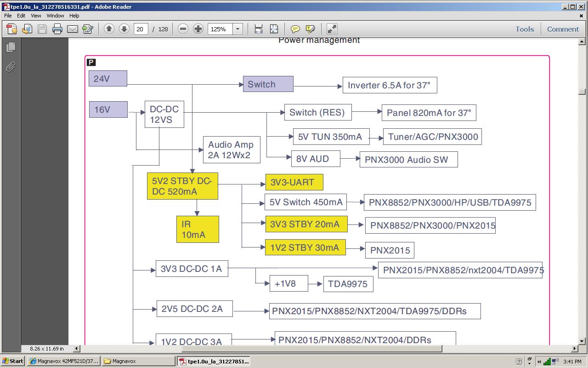Click the page number input field
The image size is (588, 368).
coord(141,29)
